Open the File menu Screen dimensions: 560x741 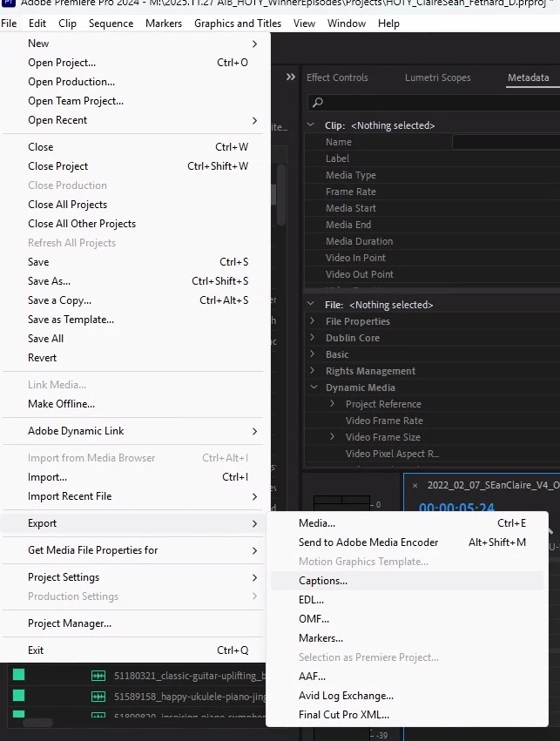(x=9, y=24)
